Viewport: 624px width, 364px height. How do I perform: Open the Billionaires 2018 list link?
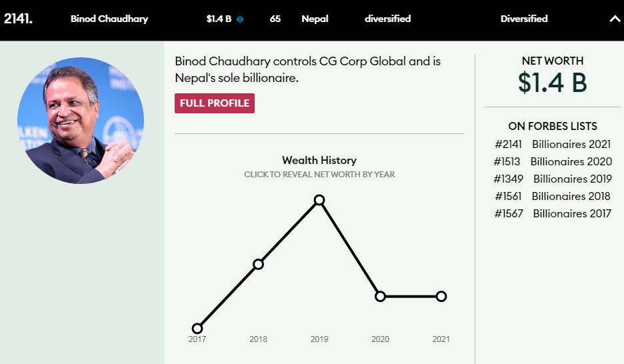(x=571, y=196)
